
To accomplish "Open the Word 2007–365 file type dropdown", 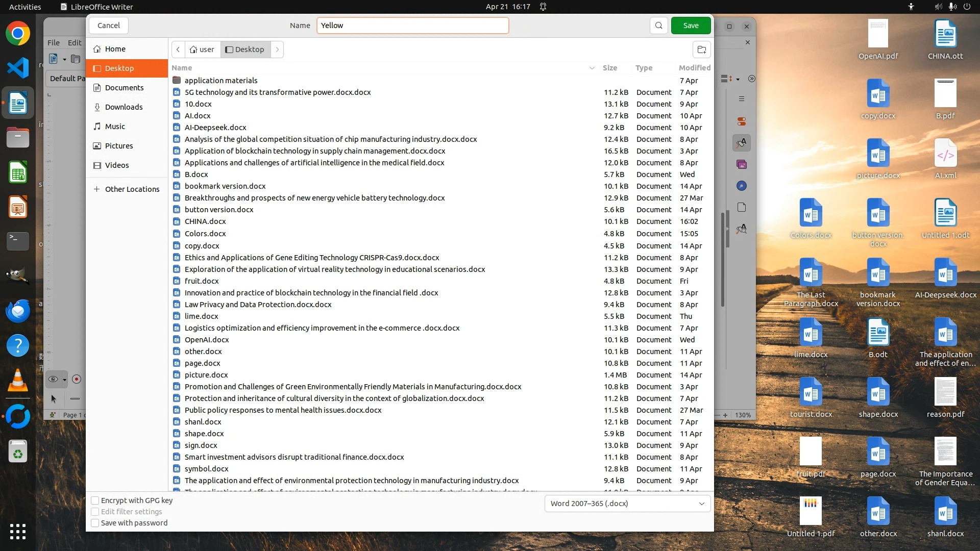I will click(x=627, y=504).
